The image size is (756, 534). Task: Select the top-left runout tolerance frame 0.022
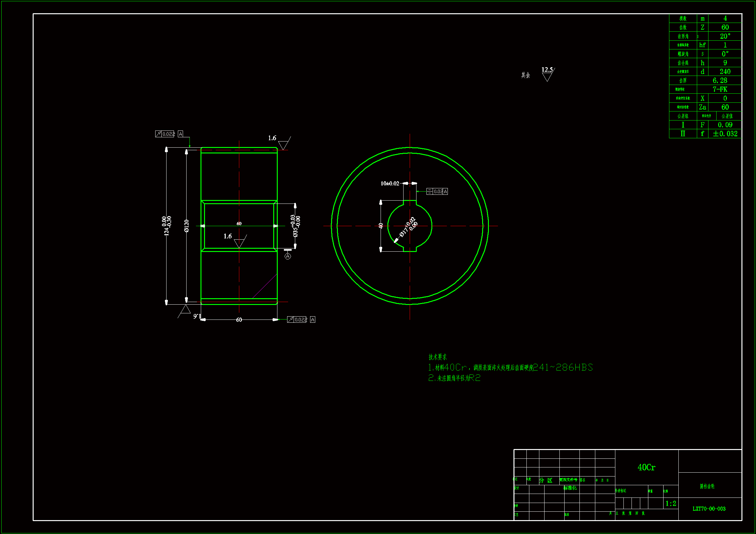[165, 134]
